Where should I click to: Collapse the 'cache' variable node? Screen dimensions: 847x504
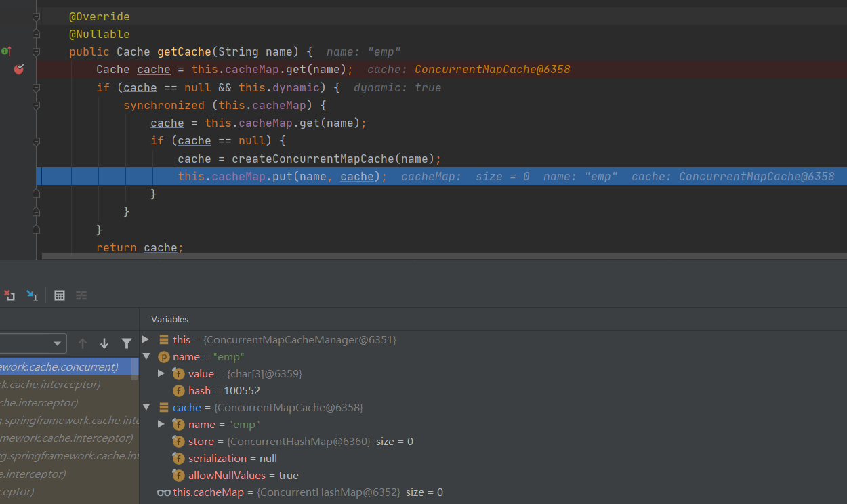coord(146,407)
